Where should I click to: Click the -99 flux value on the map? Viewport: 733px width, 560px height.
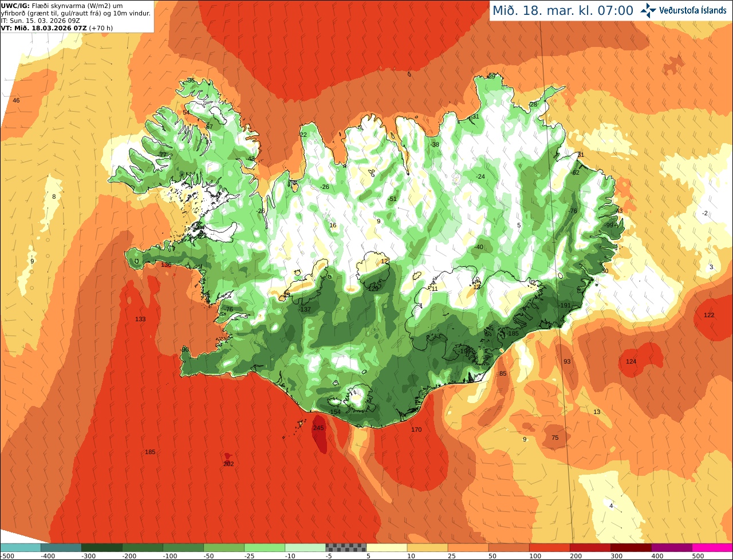click(x=609, y=225)
